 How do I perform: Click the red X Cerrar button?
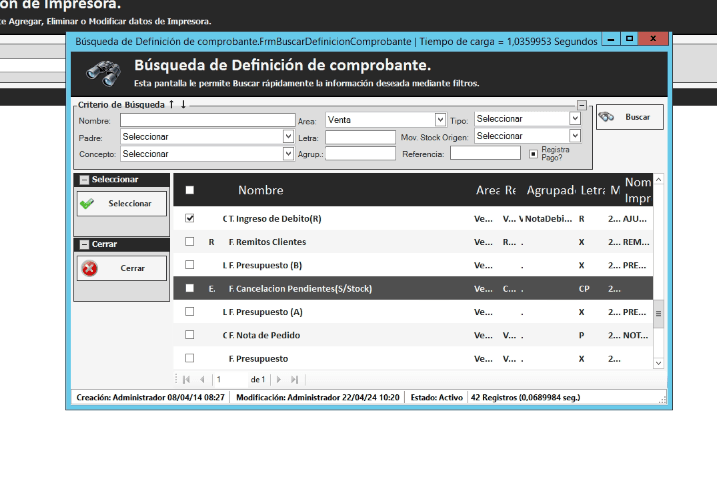pyautogui.click(x=122, y=268)
